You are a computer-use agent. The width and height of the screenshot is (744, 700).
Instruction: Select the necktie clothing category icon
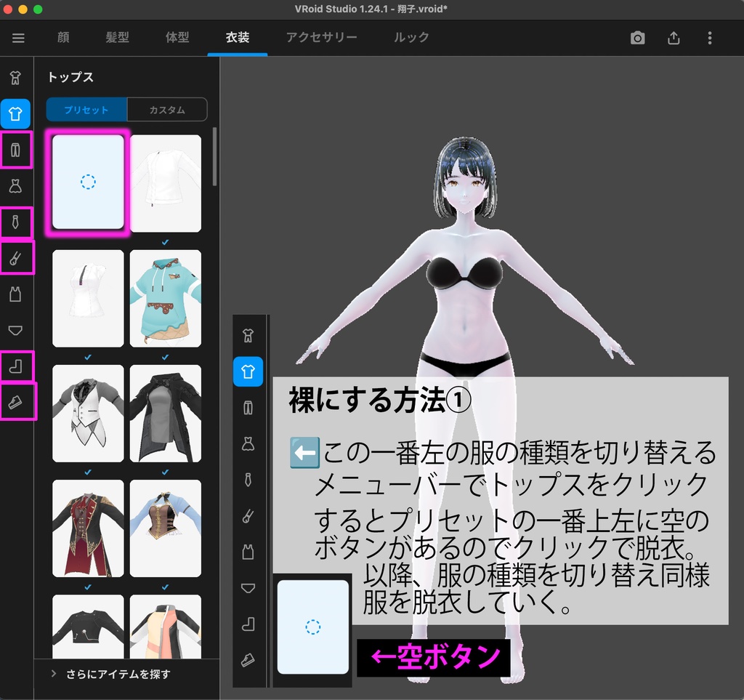coord(16,223)
